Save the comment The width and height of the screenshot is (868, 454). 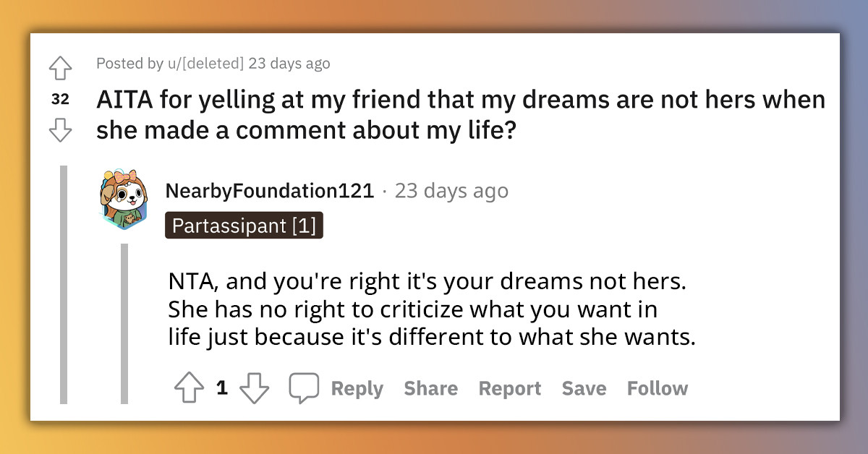click(584, 388)
